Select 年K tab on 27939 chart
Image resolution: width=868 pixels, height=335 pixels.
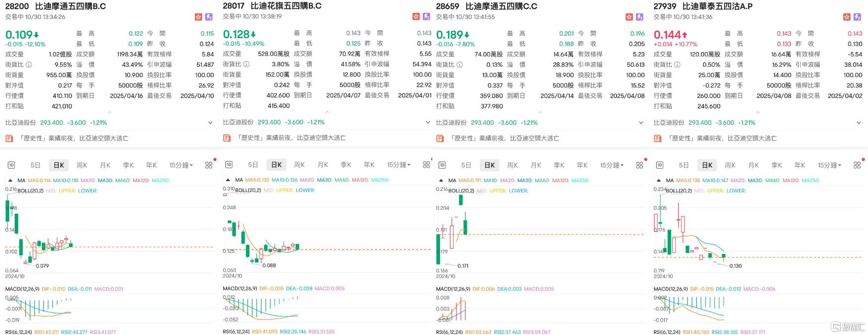[800, 165]
